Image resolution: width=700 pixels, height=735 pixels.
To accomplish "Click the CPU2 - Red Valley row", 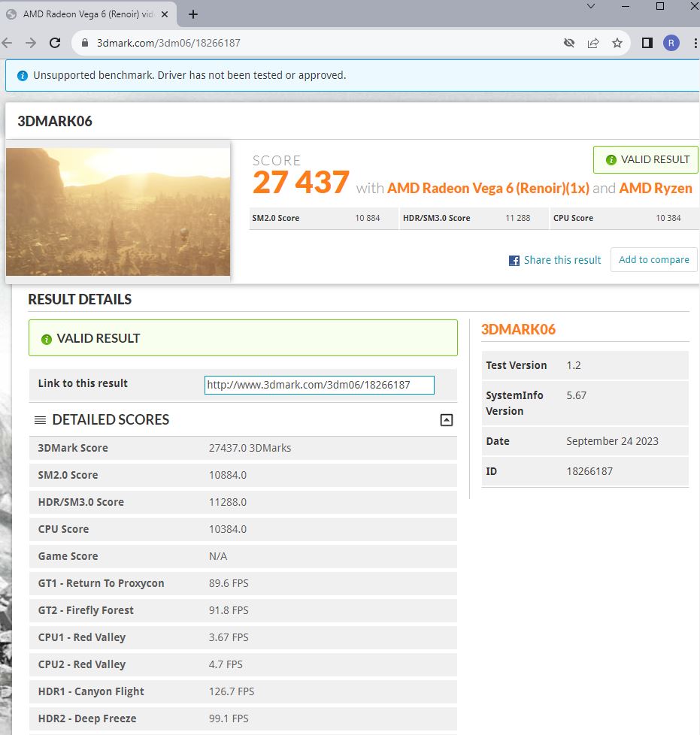I will point(243,664).
